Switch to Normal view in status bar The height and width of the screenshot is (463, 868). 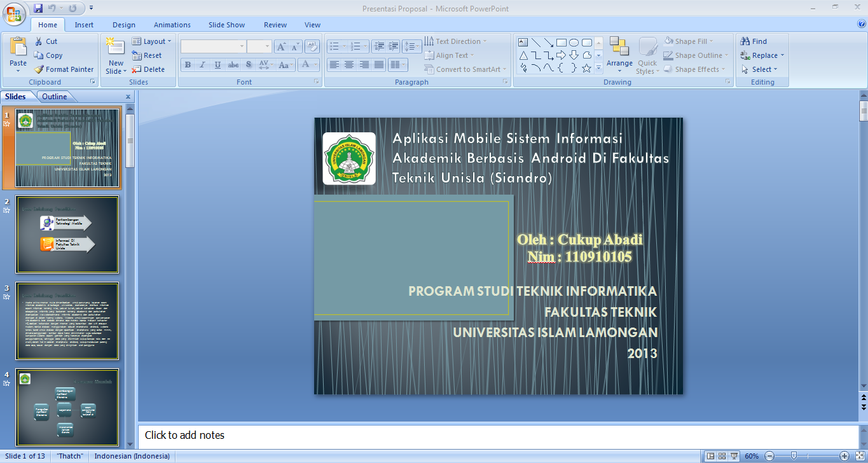[710, 456]
